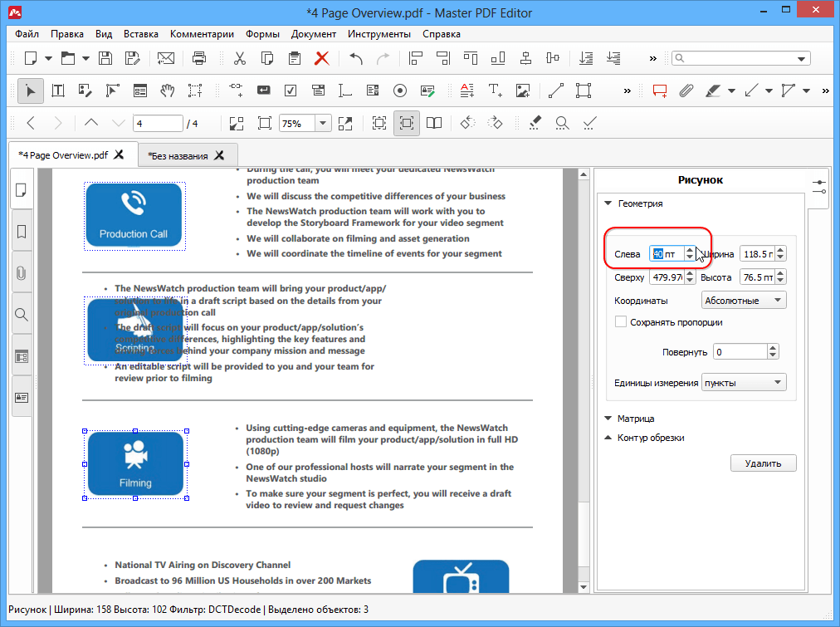Toggle the Сохранять пропорции checkbox
Screen dimensions: 840x627
pos(621,322)
